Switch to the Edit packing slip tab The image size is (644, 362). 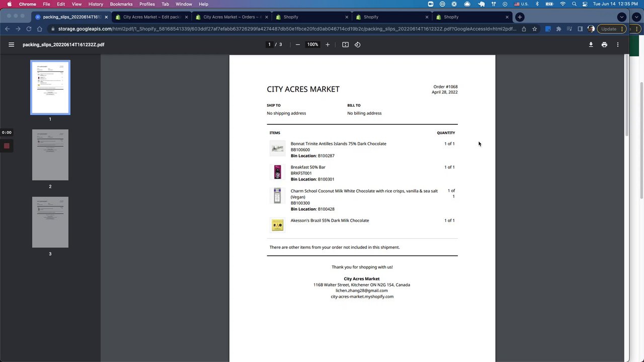(151, 17)
